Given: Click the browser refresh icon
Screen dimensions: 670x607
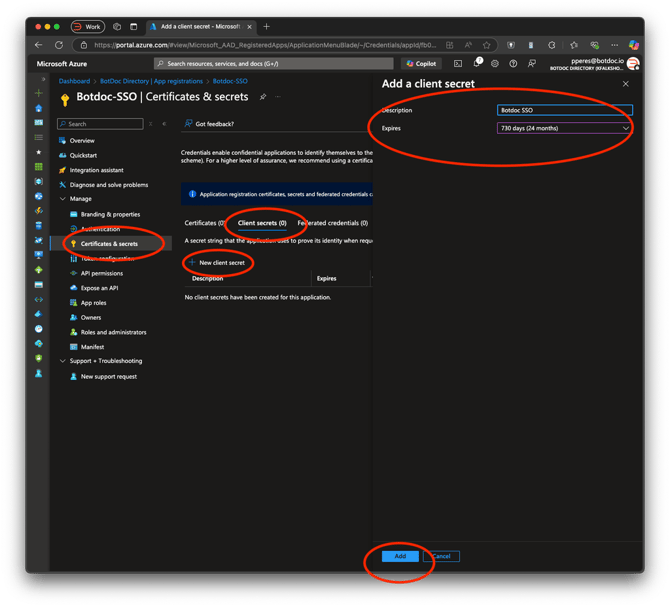Looking at the screenshot, I should [59, 45].
